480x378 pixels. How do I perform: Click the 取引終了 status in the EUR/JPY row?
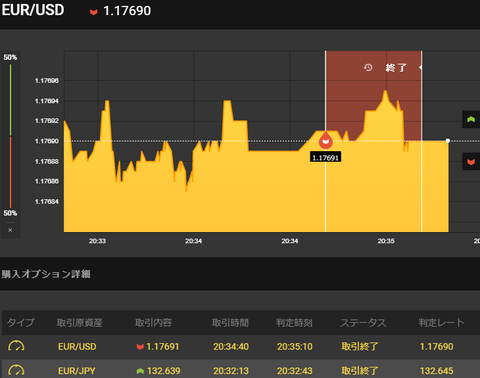tap(360, 371)
